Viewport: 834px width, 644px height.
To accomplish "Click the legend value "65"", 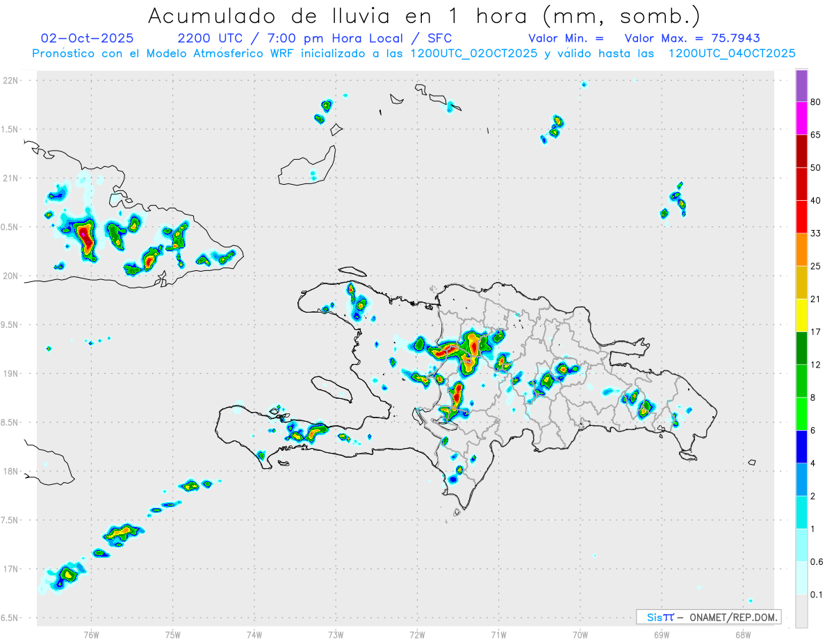I will (x=816, y=135).
